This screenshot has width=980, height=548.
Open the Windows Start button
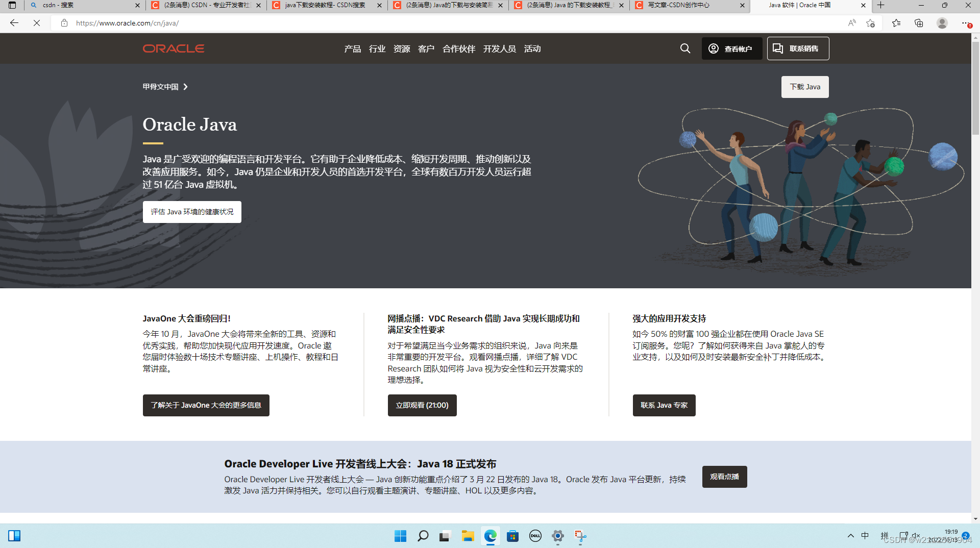(400, 536)
